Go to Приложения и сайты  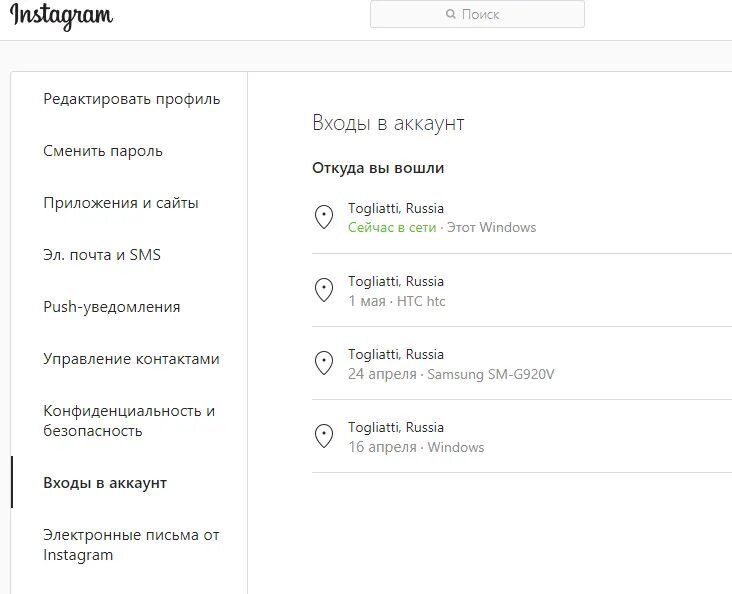(121, 203)
